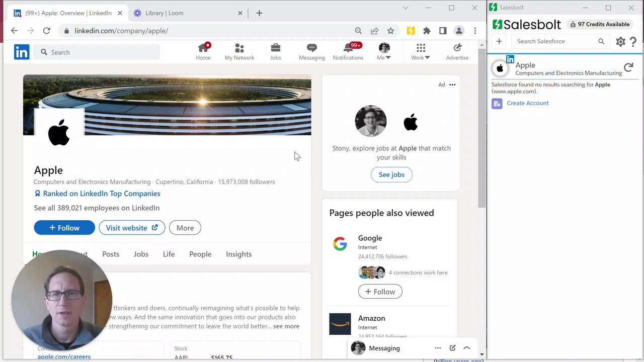
Task: Switch to Posts tab
Action: click(x=111, y=254)
